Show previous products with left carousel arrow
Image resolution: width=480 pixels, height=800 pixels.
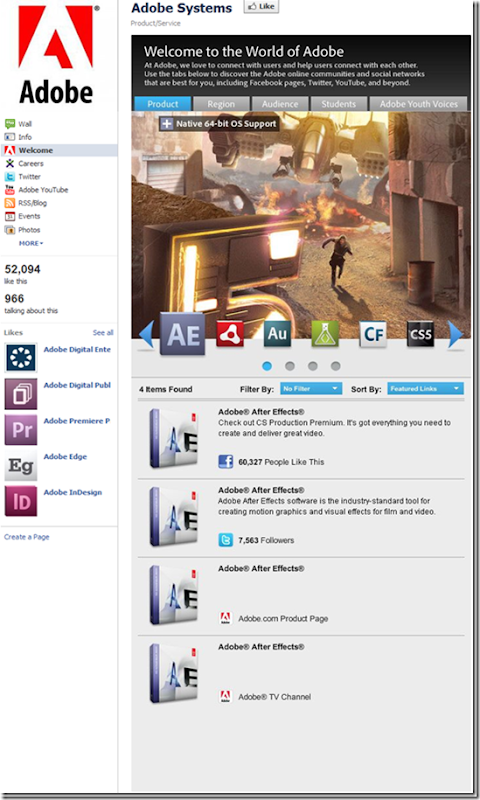pos(146,334)
